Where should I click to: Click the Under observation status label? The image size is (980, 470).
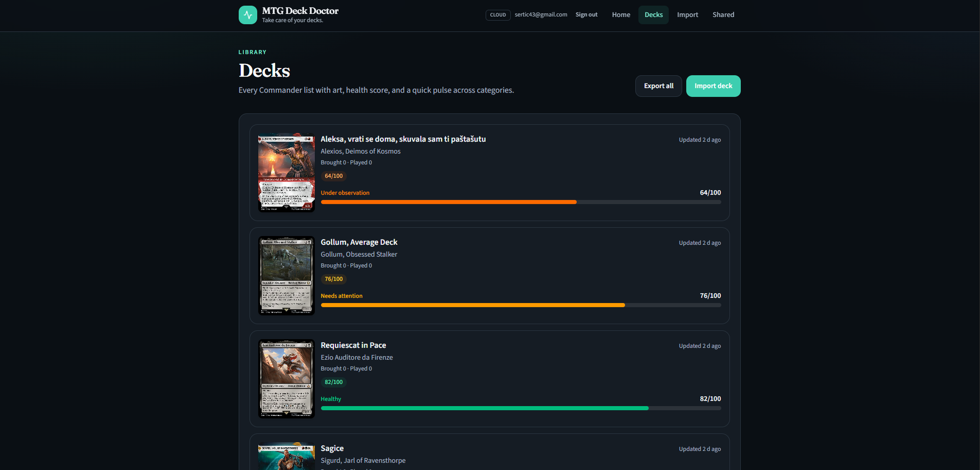pyautogui.click(x=345, y=193)
